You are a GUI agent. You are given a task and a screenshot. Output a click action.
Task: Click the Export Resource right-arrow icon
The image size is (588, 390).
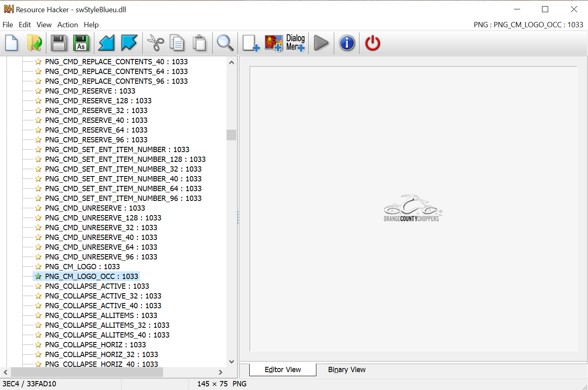pyautogui.click(x=129, y=43)
